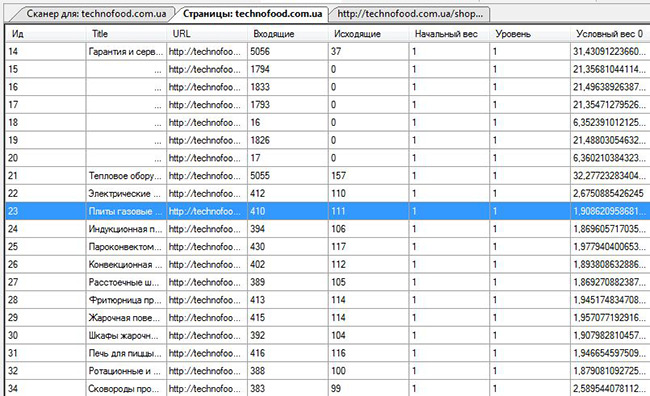
Task: Select the 'Тепловое обору...' title cell
Action: (126, 176)
